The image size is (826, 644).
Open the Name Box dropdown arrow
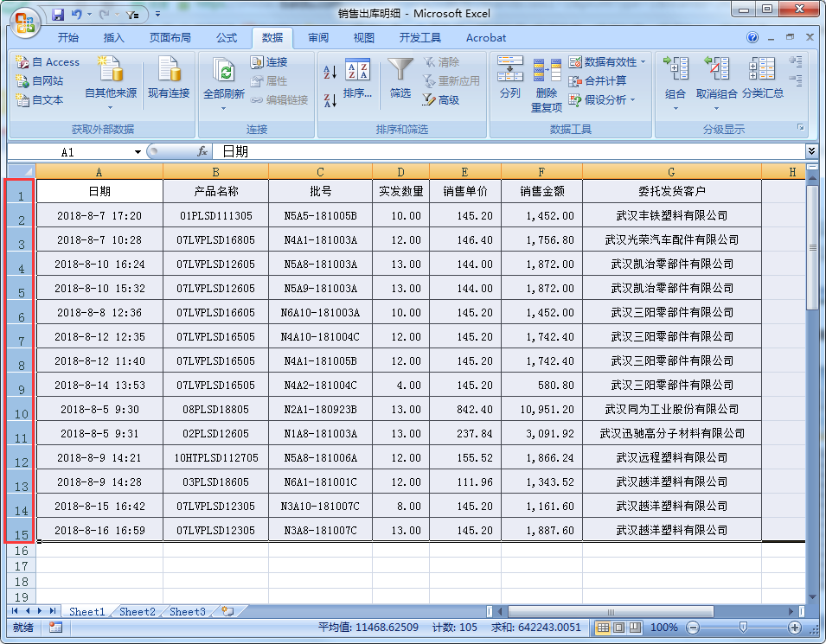[x=138, y=151]
